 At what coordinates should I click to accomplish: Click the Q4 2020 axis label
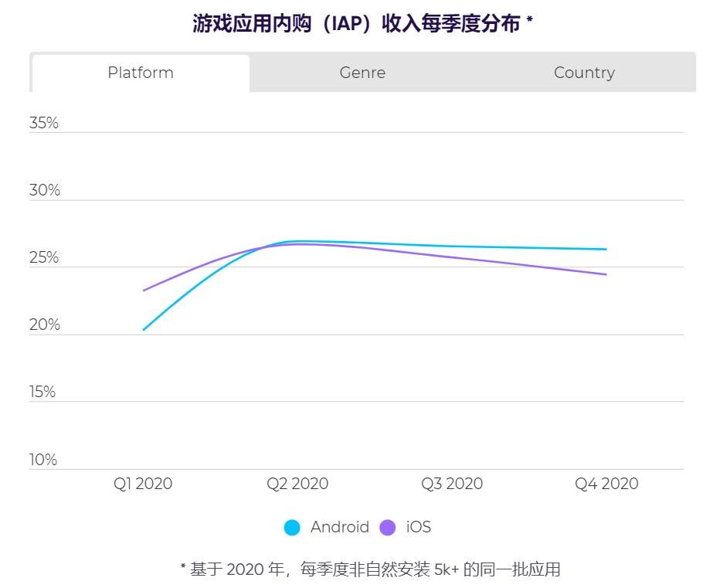tap(606, 484)
